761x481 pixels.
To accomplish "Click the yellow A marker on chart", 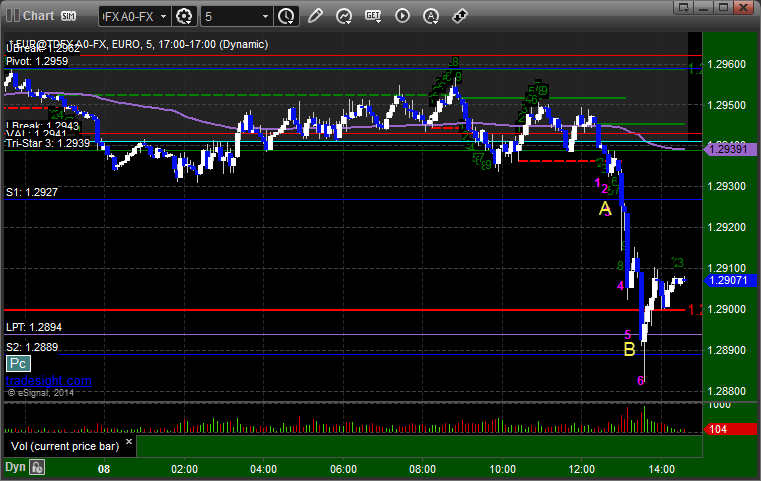I will click(x=605, y=209).
